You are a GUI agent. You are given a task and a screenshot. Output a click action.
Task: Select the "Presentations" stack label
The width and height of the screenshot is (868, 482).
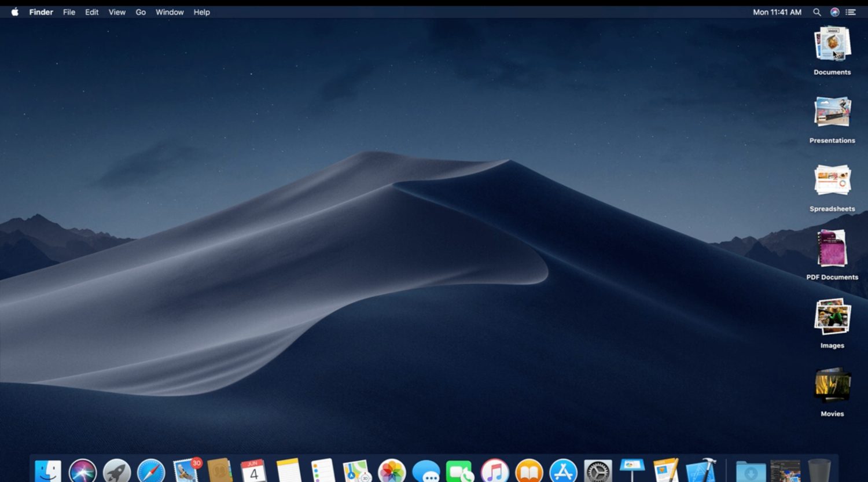832,141
